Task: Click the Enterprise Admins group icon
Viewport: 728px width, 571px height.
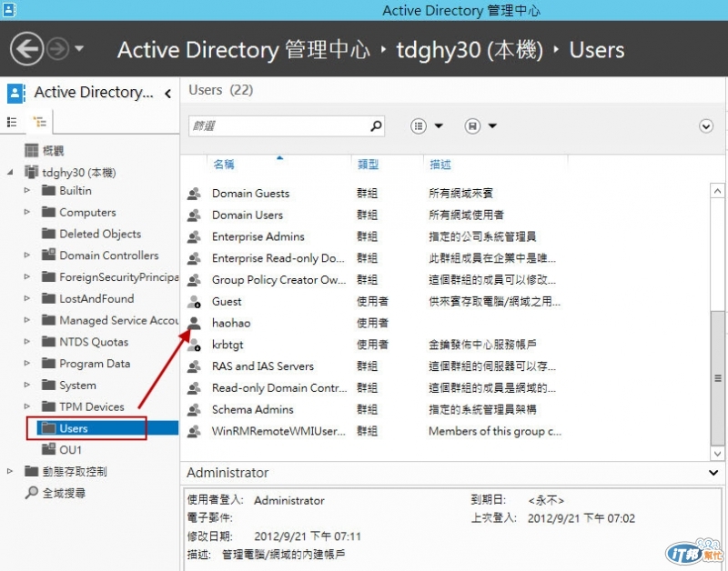Action: coord(194,236)
